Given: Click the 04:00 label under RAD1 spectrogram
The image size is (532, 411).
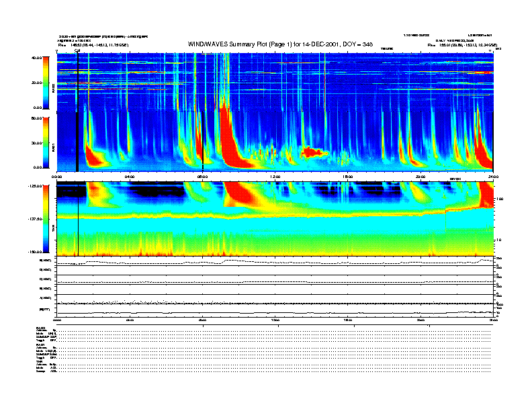Looking at the screenshot, I should [x=129, y=177].
